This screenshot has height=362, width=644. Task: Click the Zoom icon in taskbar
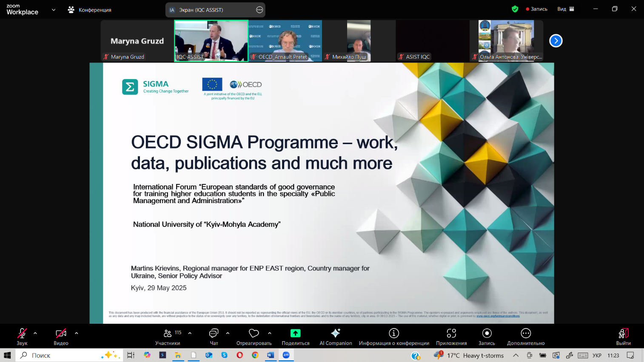[x=286, y=355]
